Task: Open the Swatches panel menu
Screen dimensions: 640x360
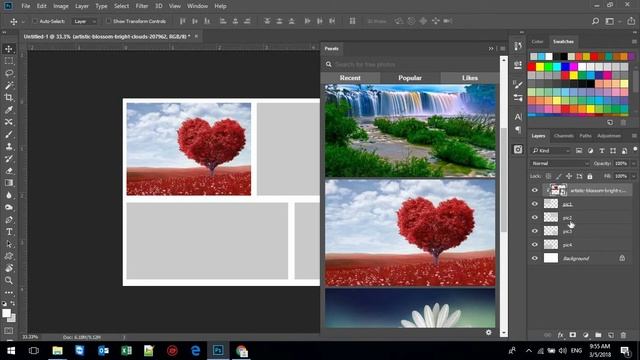Action: click(x=634, y=42)
